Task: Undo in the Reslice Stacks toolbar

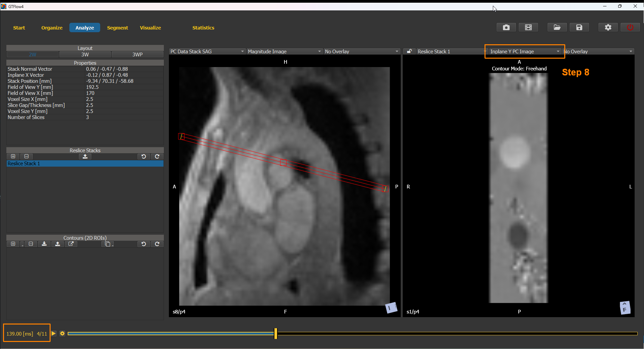Action: [143, 157]
